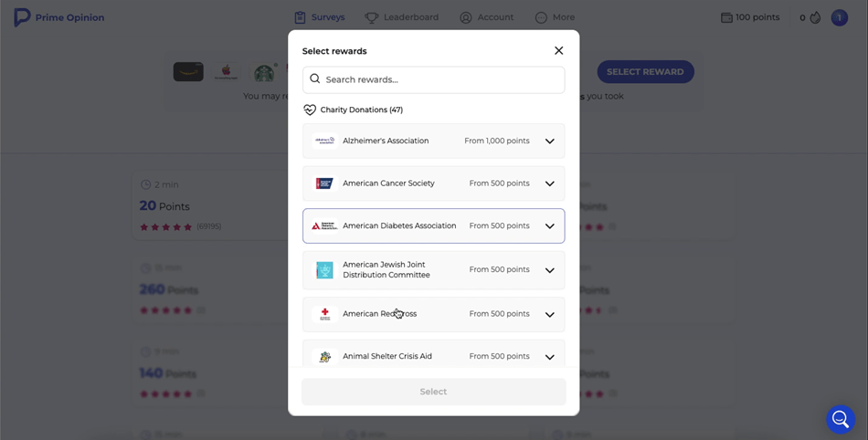Click the Alzheimer's Association logo
The height and width of the screenshot is (440, 868).
pyautogui.click(x=325, y=141)
